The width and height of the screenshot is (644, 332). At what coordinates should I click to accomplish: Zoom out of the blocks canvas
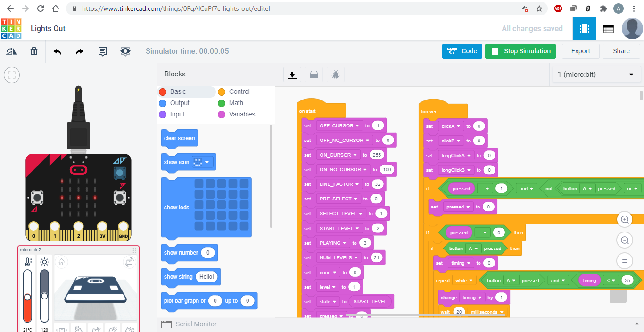pos(625,240)
